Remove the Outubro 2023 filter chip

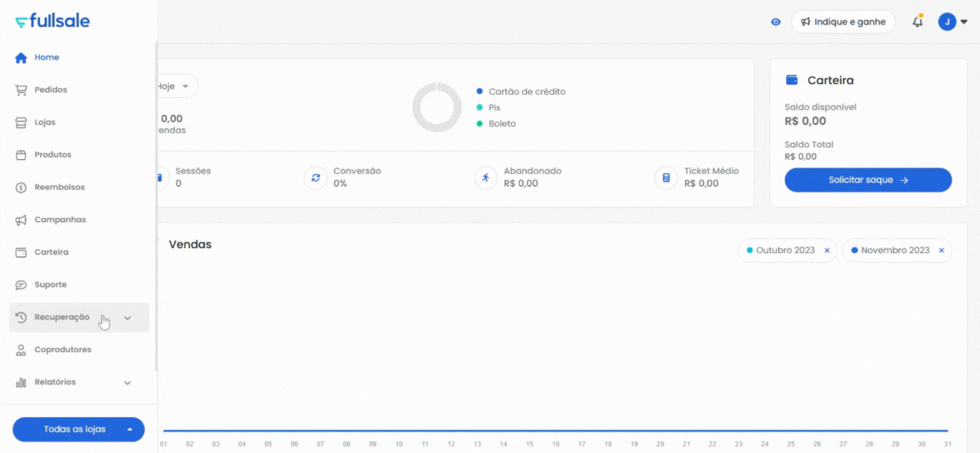(826, 251)
